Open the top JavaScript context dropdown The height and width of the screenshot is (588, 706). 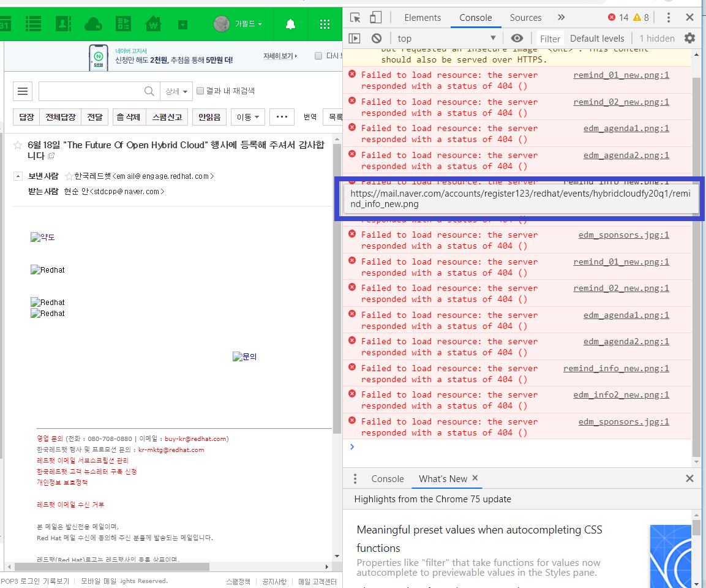tap(446, 38)
